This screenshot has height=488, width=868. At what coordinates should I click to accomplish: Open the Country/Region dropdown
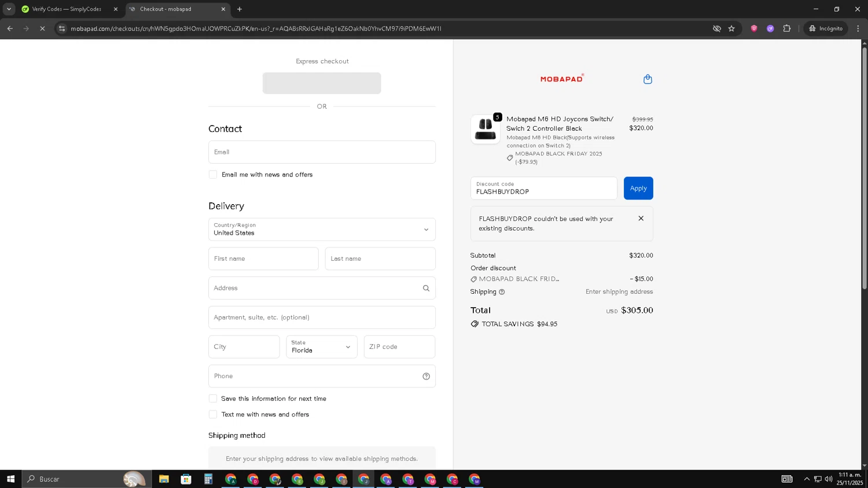pos(322,230)
